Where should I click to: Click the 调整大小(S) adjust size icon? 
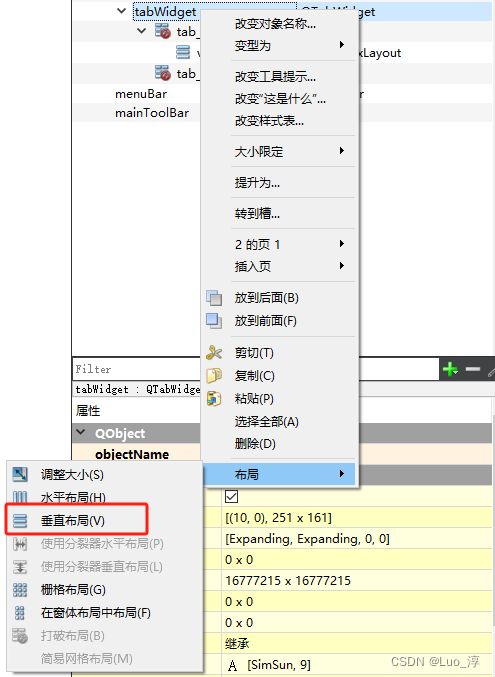pos(20,475)
